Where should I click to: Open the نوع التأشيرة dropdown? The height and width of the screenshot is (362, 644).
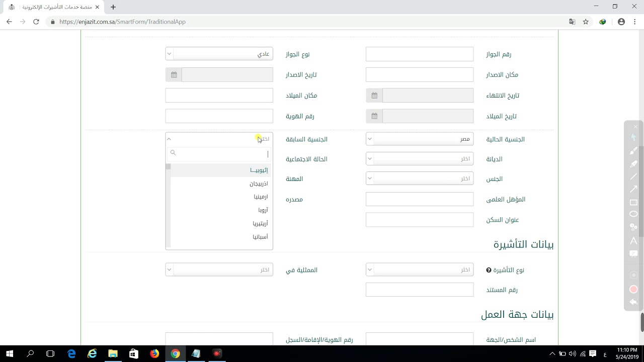pyautogui.click(x=420, y=269)
